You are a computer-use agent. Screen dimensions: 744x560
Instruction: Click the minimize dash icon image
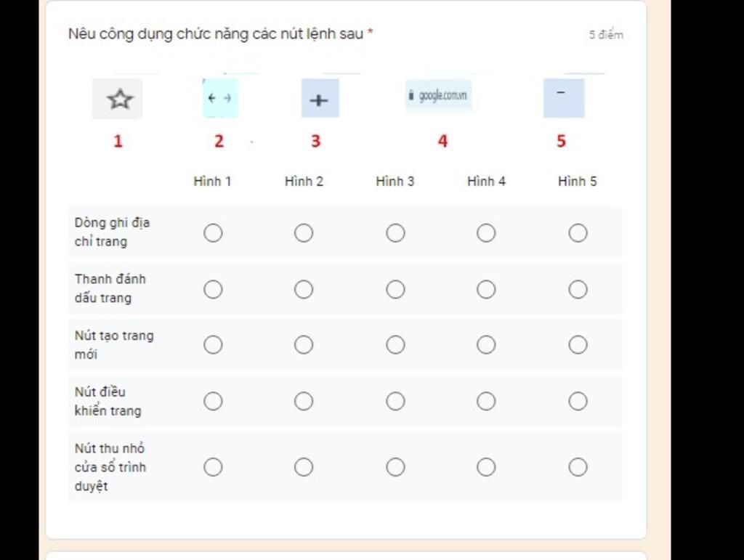pos(564,98)
